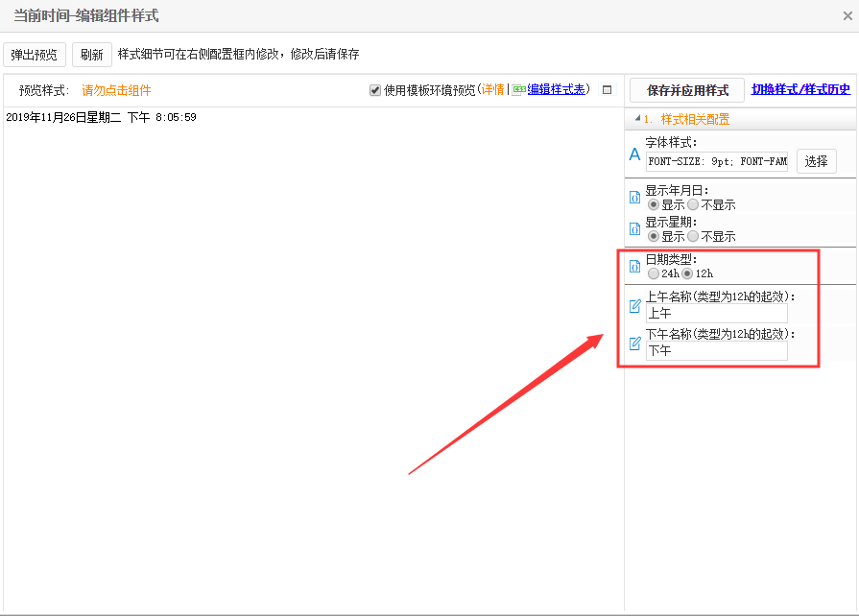
Task: Click the edit icon beside 下午名称
Action: pyautogui.click(x=634, y=344)
